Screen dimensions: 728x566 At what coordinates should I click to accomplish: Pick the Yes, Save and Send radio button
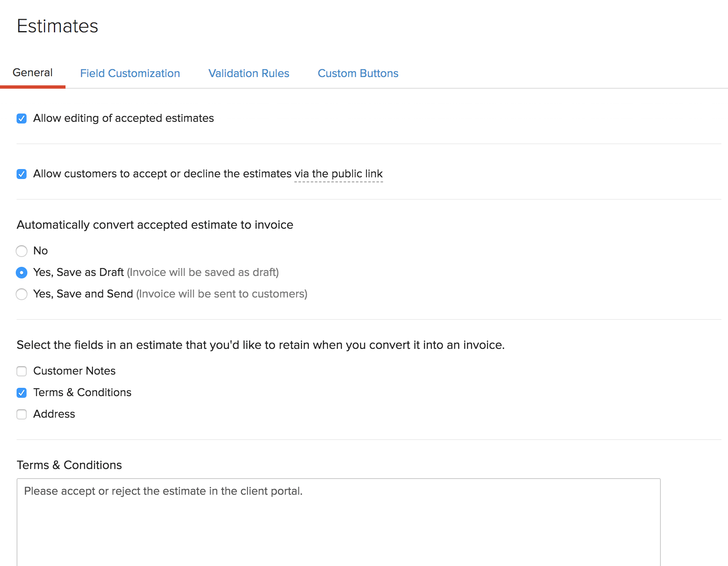[22, 294]
